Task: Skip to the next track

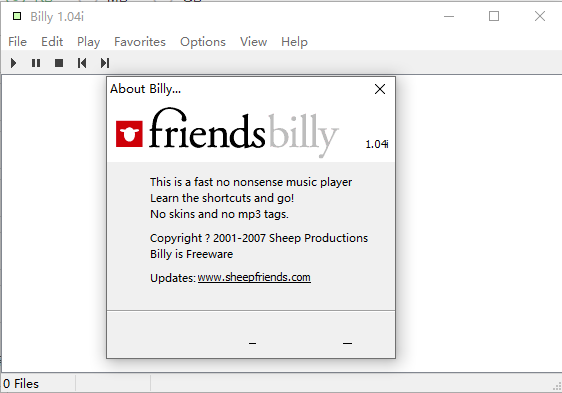Action: tap(105, 63)
